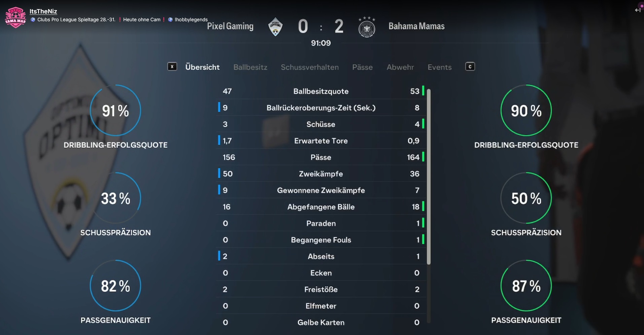Open the ItsTheNiz channel link
Screen dimensions: 644x335
click(43, 11)
